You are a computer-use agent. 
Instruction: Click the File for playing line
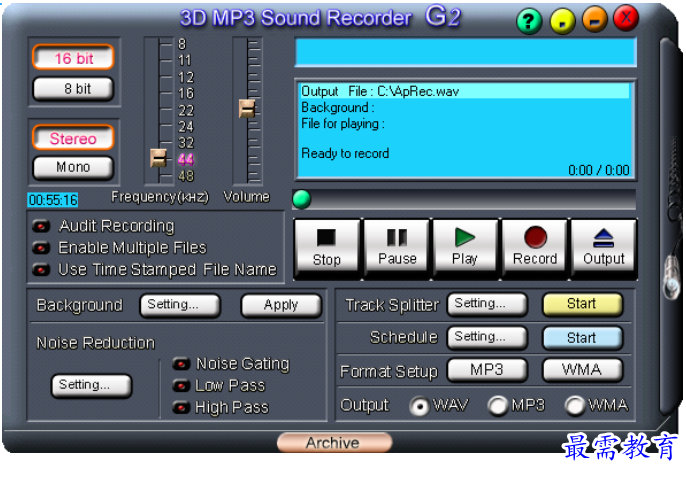(343, 124)
